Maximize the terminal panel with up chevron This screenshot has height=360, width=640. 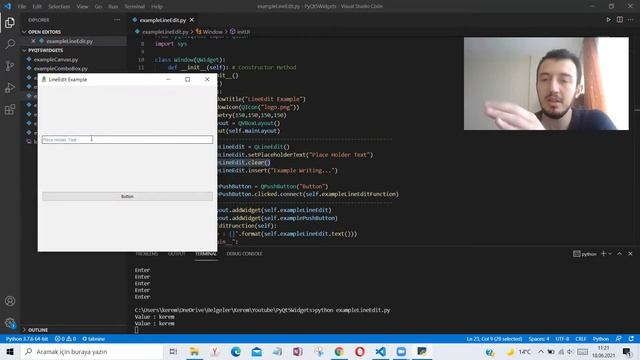coord(620,253)
